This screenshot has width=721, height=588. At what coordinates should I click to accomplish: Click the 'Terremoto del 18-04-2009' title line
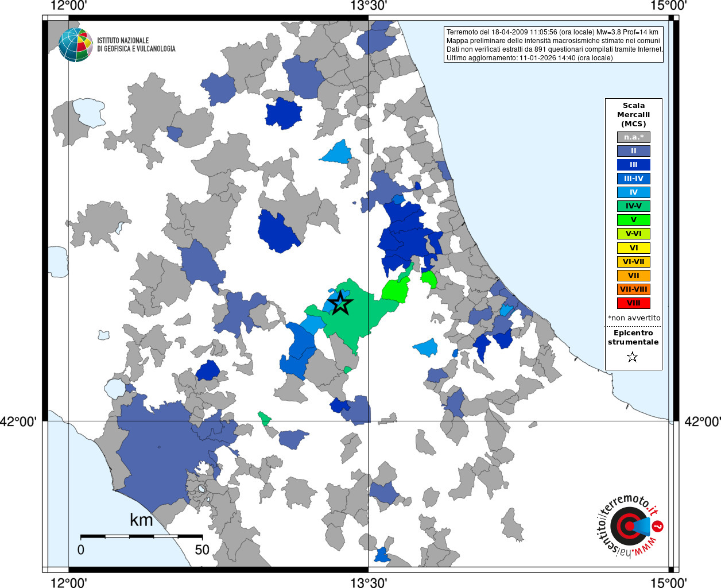pos(552,32)
